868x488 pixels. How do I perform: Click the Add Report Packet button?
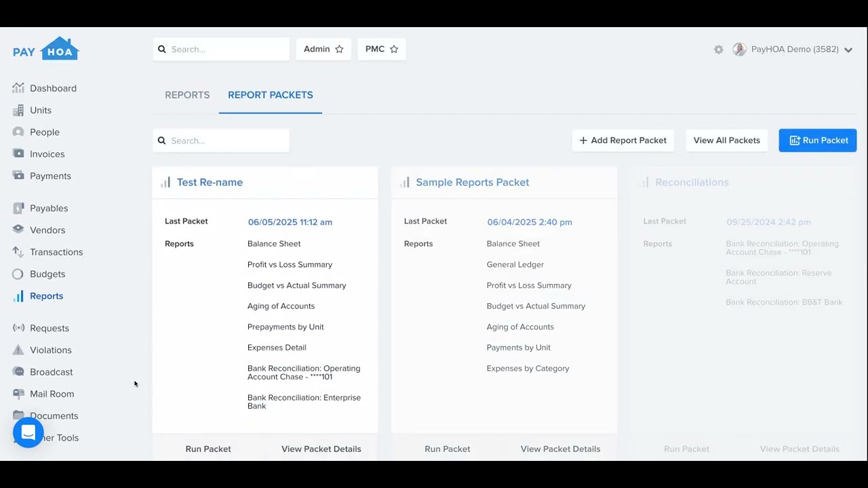point(623,140)
